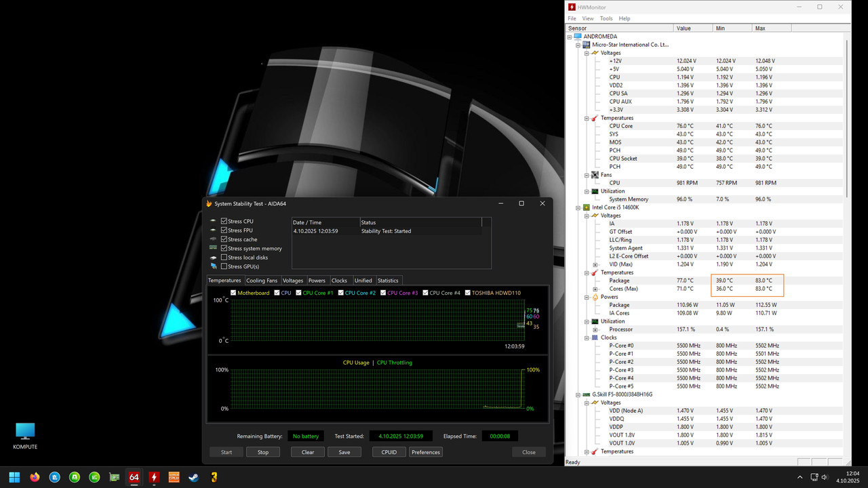Image resolution: width=868 pixels, height=488 pixels.
Task: Uncheck the Stress CPU checkbox
Action: click(x=224, y=222)
